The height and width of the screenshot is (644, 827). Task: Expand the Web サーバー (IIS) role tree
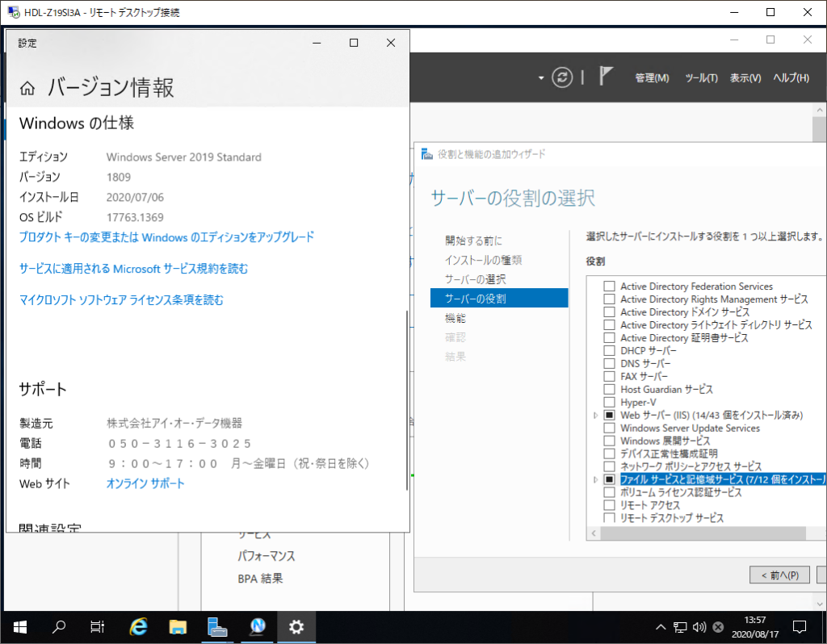click(595, 416)
